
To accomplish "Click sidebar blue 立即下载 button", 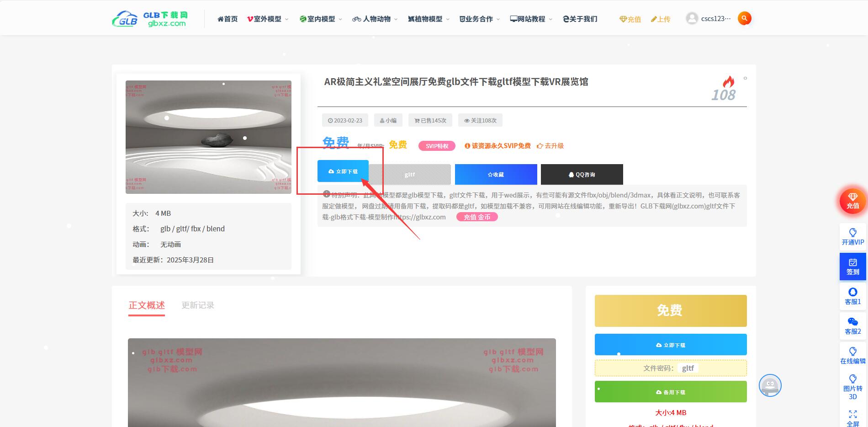I will [x=671, y=345].
